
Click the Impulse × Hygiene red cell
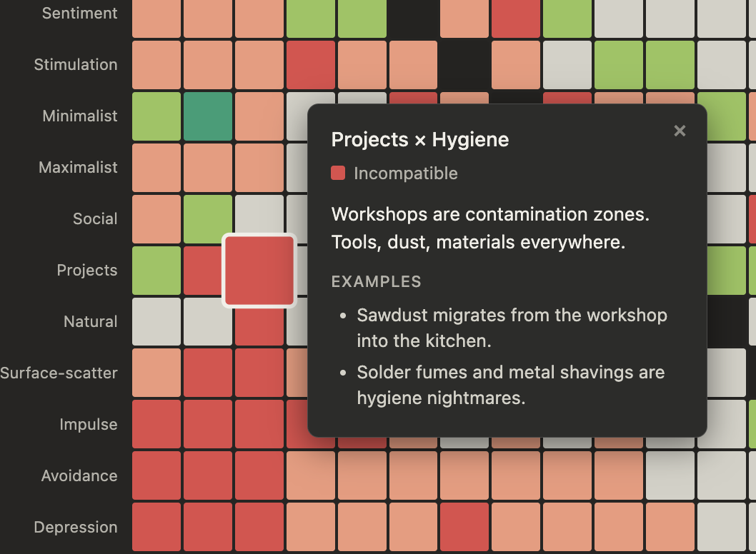[259, 424]
